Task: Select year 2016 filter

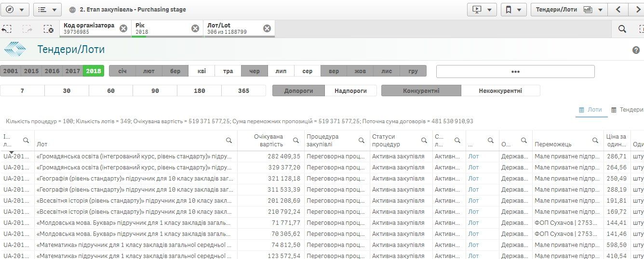Action: [52, 71]
